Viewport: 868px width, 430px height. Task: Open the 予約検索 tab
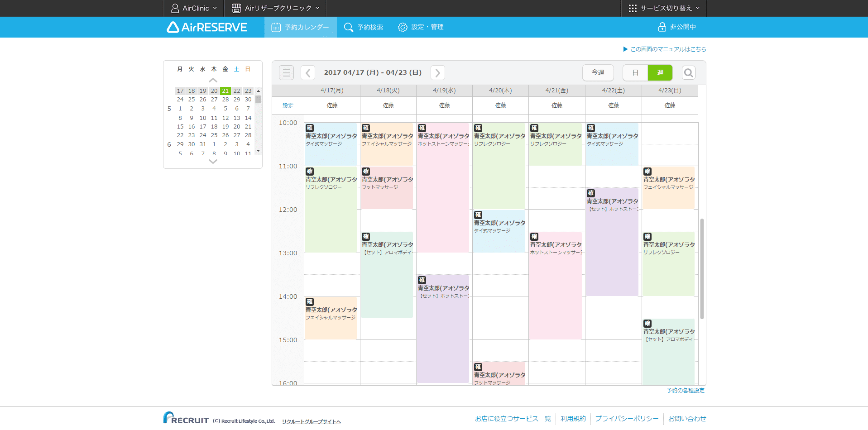[x=364, y=27]
